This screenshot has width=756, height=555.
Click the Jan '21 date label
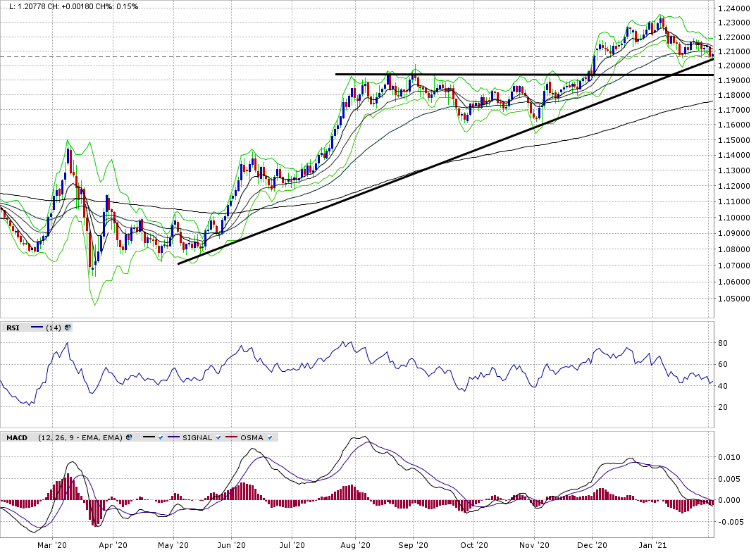653,545
